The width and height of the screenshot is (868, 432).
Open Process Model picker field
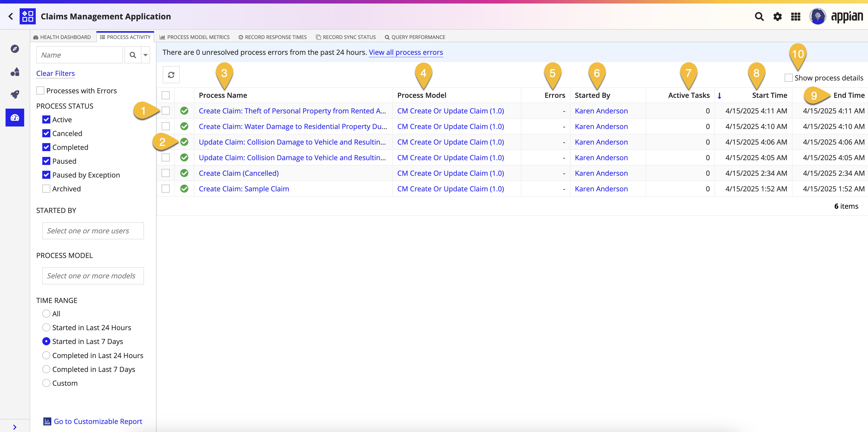tap(93, 276)
